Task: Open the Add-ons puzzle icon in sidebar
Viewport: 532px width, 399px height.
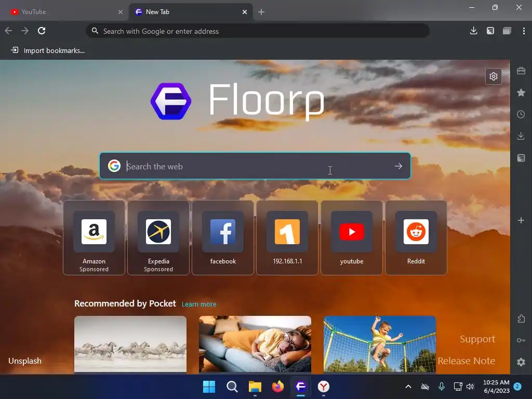Action: [x=521, y=318]
